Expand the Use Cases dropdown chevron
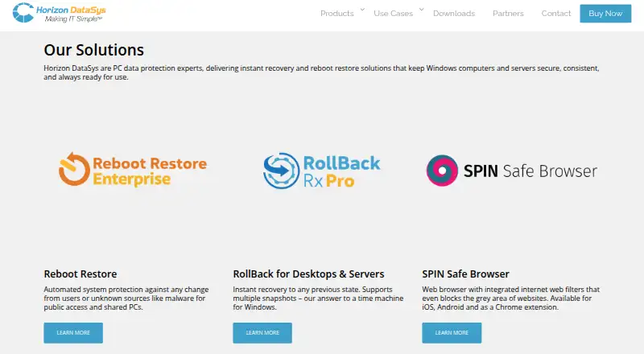 (x=421, y=9)
